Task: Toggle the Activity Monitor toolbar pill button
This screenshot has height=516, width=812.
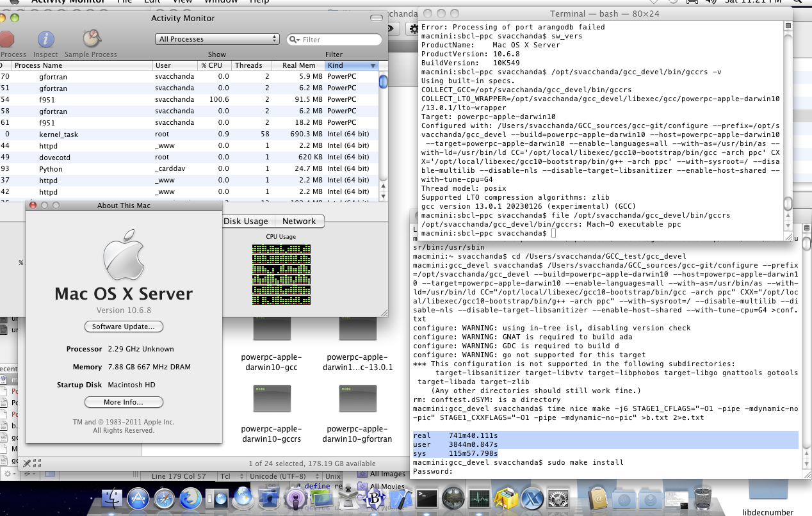Action: (375, 18)
